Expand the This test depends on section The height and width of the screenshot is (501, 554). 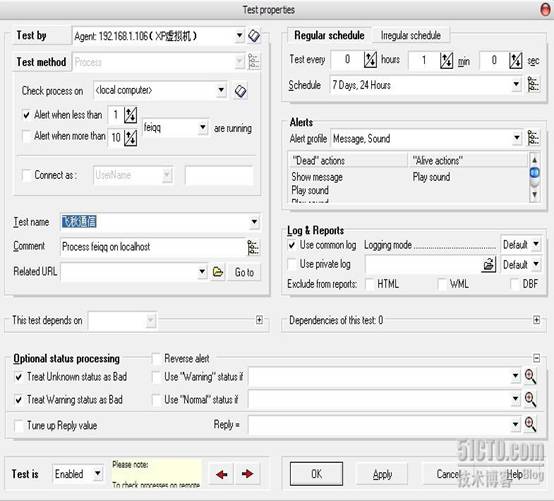259,320
